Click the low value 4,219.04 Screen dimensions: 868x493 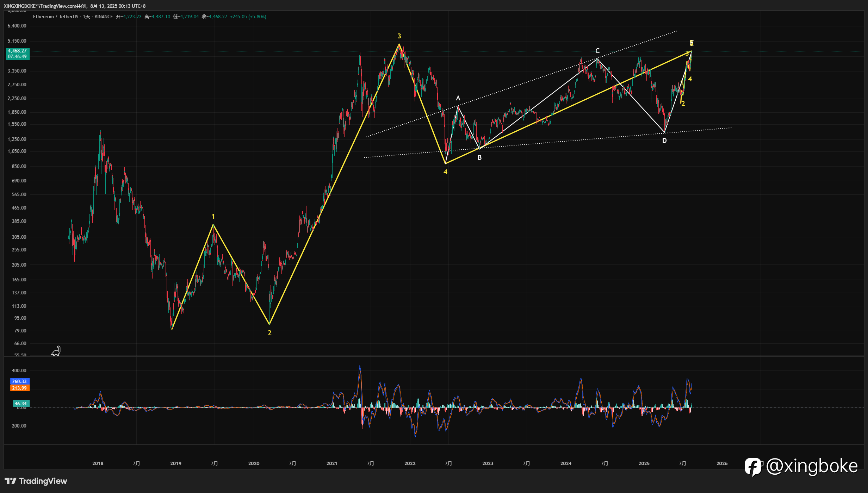point(190,17)
